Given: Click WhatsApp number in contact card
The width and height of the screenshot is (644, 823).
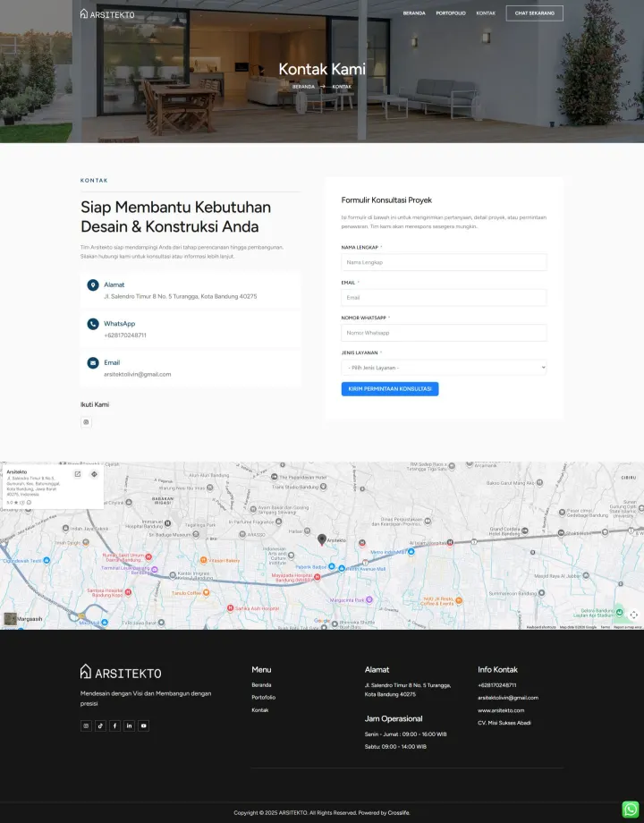Looking at the screenshot, I should 125,335.
